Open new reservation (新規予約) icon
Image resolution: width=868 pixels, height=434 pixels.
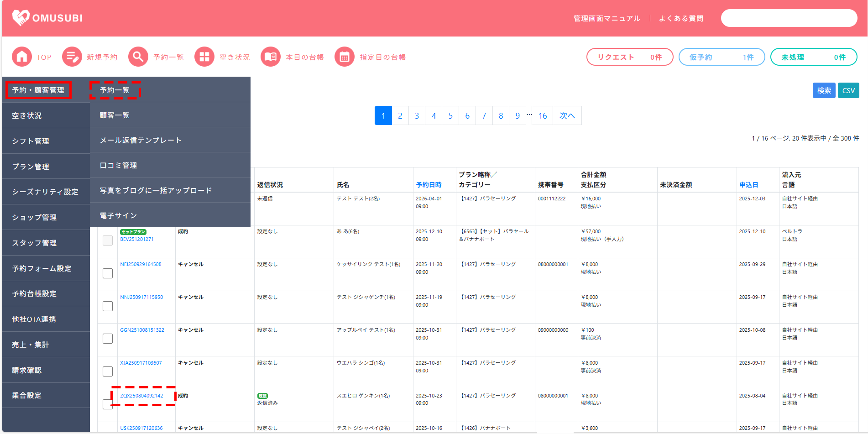pyautogui.click(x=72, y=57)
